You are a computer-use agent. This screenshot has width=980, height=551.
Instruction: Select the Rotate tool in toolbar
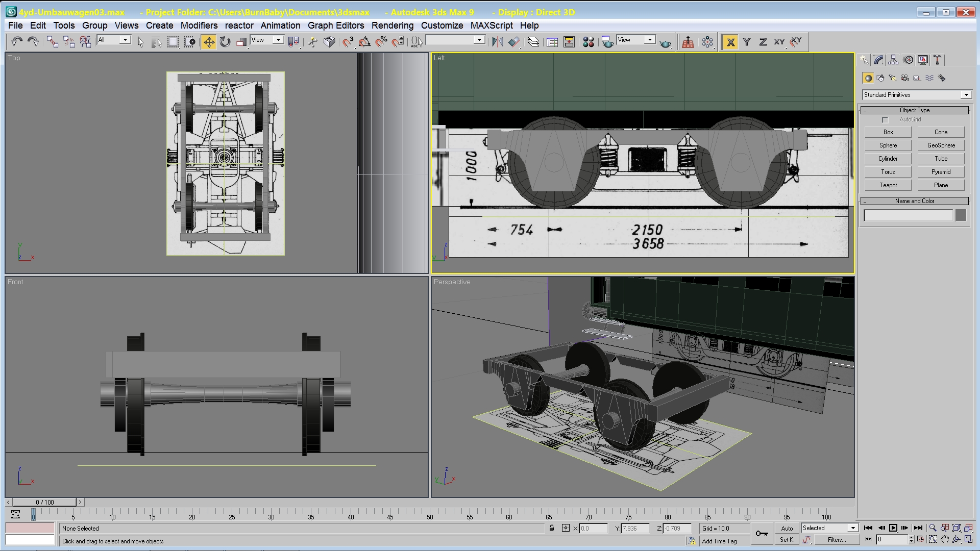[x=225, y=42]
